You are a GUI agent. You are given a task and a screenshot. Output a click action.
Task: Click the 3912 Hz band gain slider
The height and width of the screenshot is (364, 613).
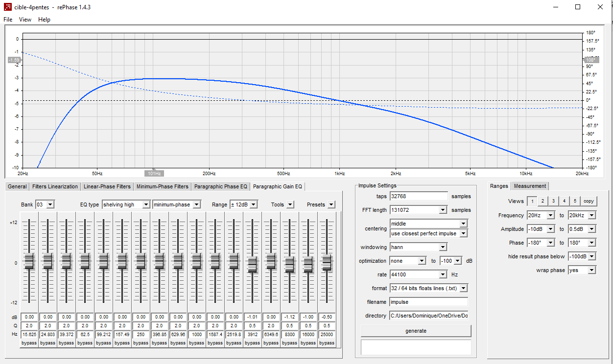[252, 265]
